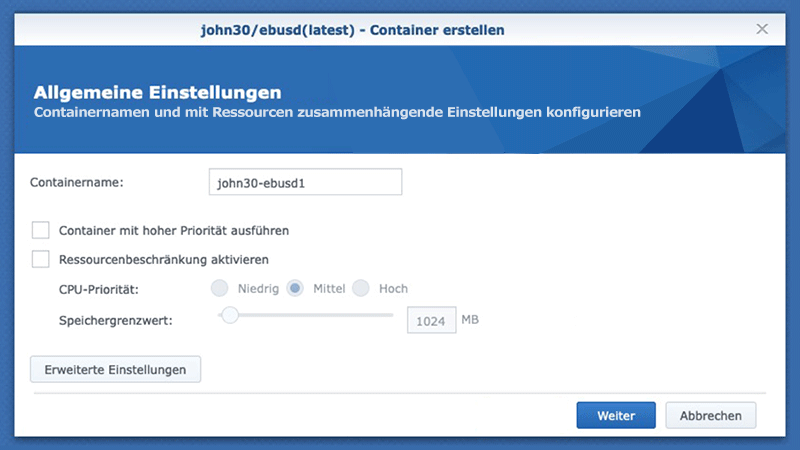Image resolution: width=800 pixels, height=450 pixels.
Task: Click the Containername text field
Action: tap(304, 183)
